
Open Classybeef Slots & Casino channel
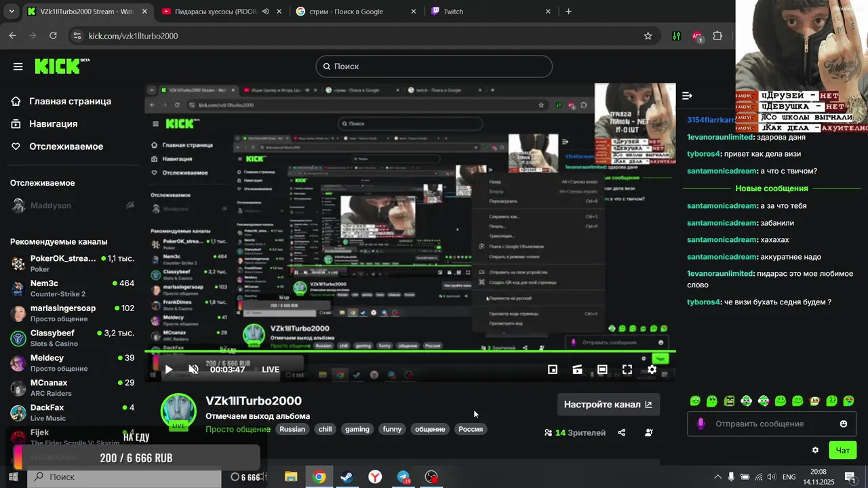(73, 338)
